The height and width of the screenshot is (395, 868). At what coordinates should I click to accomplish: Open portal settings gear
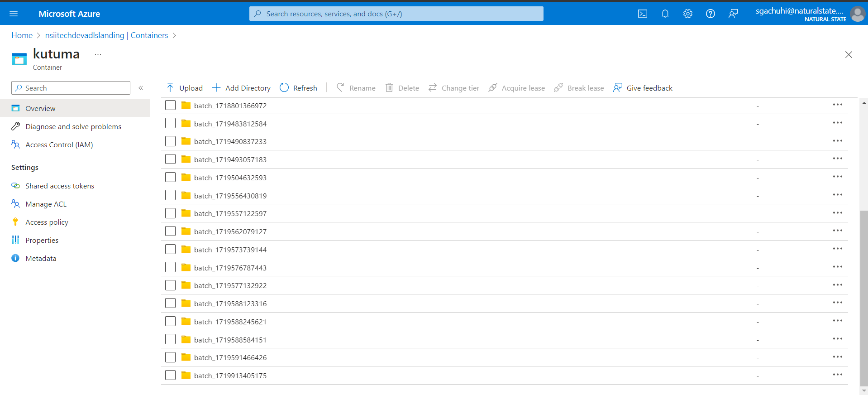pyautogui.click(x=688, y=14)
